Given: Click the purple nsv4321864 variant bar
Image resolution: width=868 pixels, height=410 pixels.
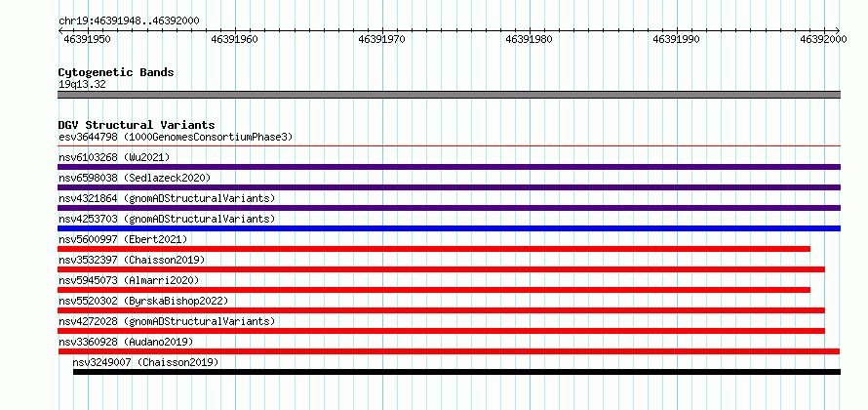Looking at the screenshot, I should tap(450, 208).
